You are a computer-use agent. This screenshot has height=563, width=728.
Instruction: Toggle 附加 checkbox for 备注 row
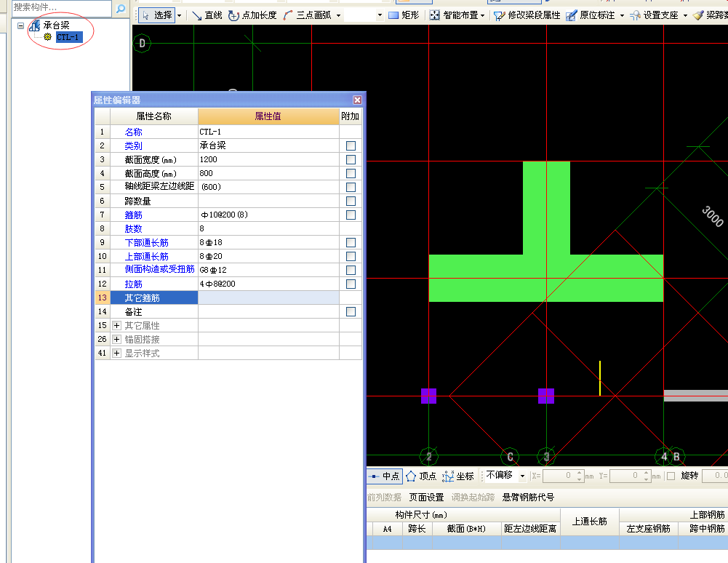(351, 312)
